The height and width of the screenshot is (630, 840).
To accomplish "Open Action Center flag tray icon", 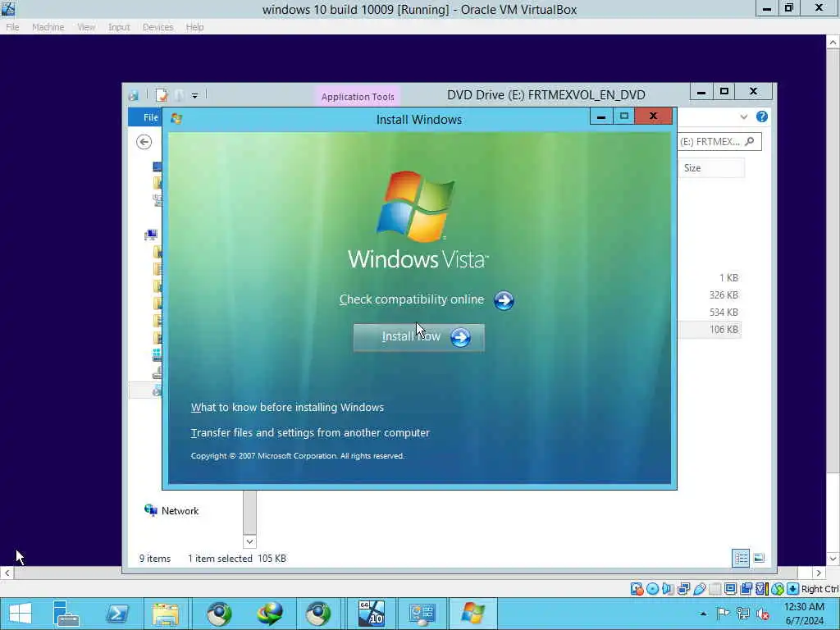I will (723, 614).
